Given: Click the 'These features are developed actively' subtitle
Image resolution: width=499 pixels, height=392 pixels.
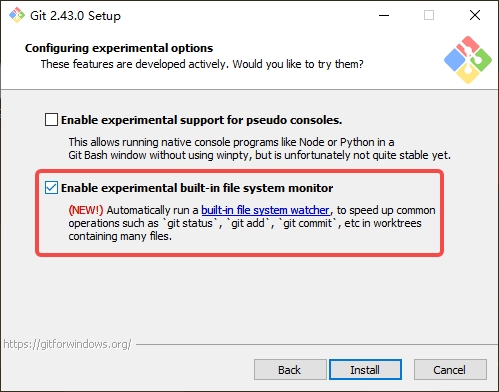Looking at the screenshot, I should pos(202,64).
